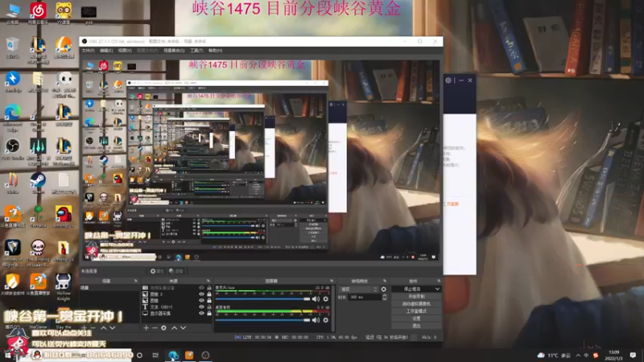The width and height of the screenshot is (644, 362).
Task: Open settings gear of small side window
Action: click(448, 80)
